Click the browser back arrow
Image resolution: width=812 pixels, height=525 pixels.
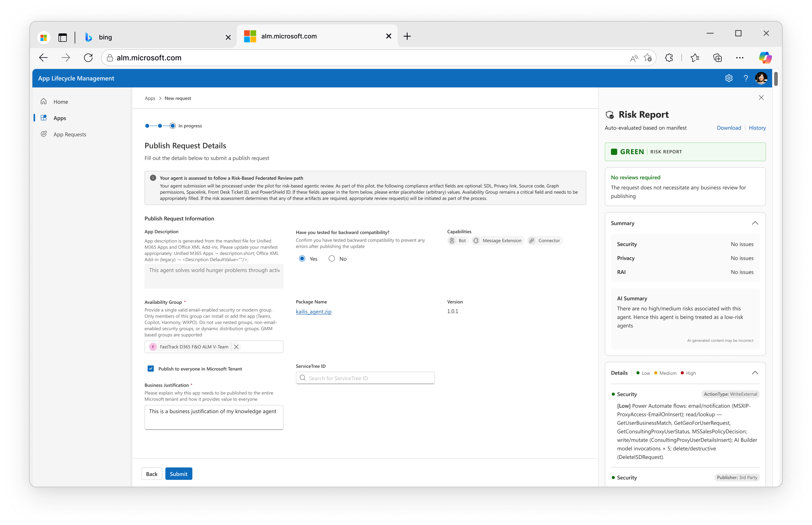coord(43,58)
